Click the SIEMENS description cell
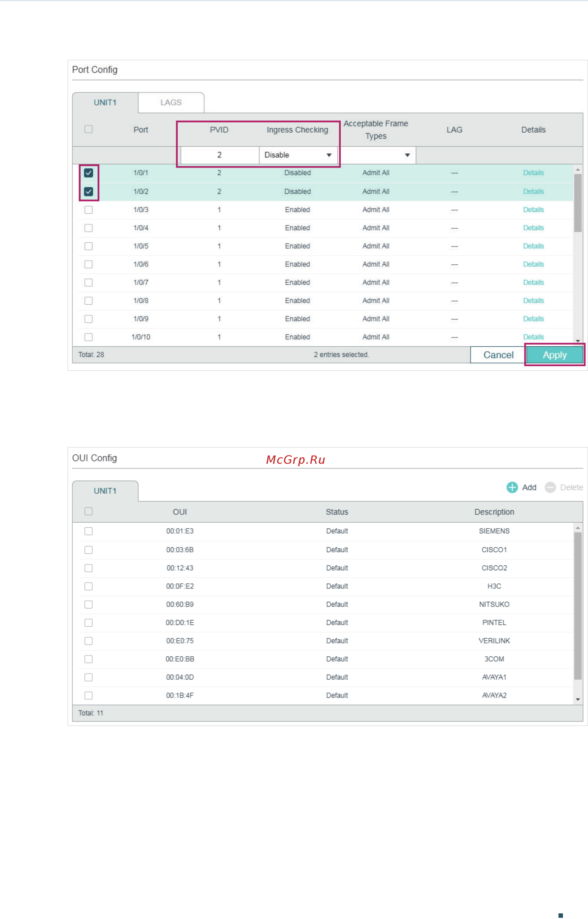The width and height of the screenshot is (588, 919). (x=494, y=531)
